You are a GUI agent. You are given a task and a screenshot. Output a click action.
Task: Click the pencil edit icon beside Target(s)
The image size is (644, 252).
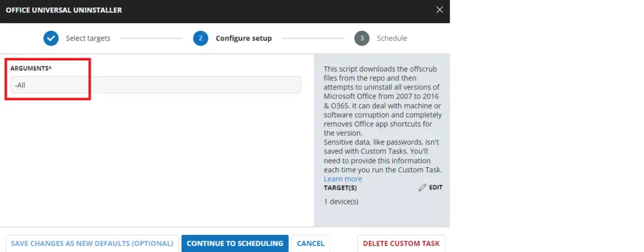(x=422, y=188)
